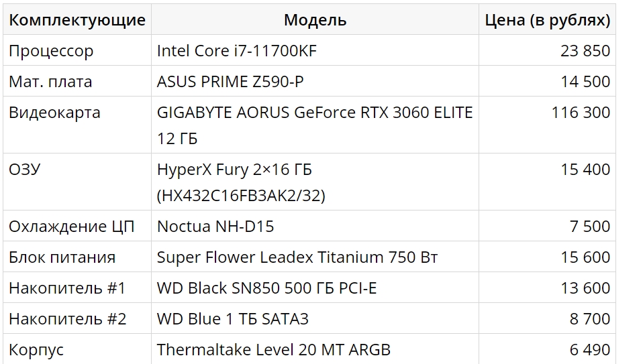
Task: Click the "Видеокарта" row label
Action: [x=54, y=113]
